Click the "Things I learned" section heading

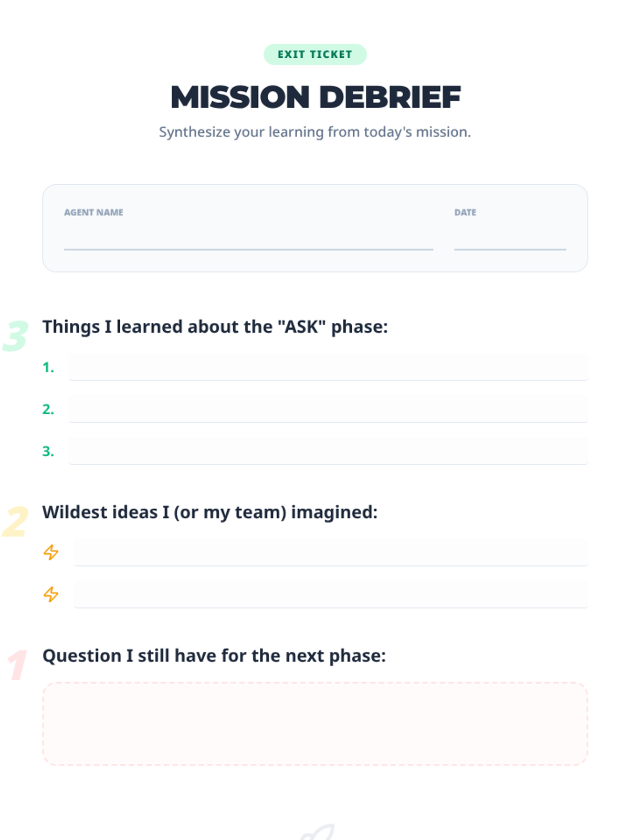215,327
